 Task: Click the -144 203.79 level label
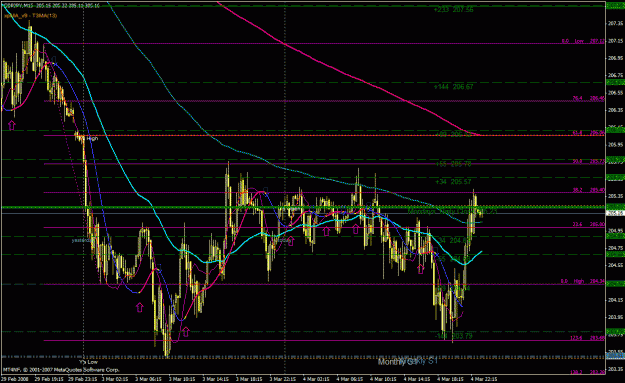(x=454, y=336)
